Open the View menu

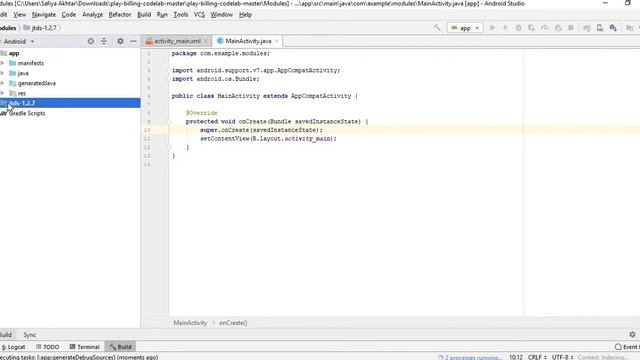point(20,14)
